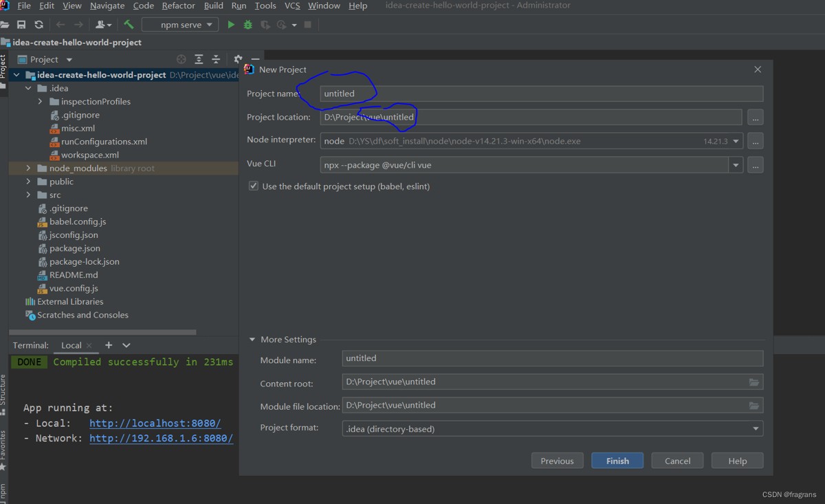Browse for the Content root folder

coord(754,382)
